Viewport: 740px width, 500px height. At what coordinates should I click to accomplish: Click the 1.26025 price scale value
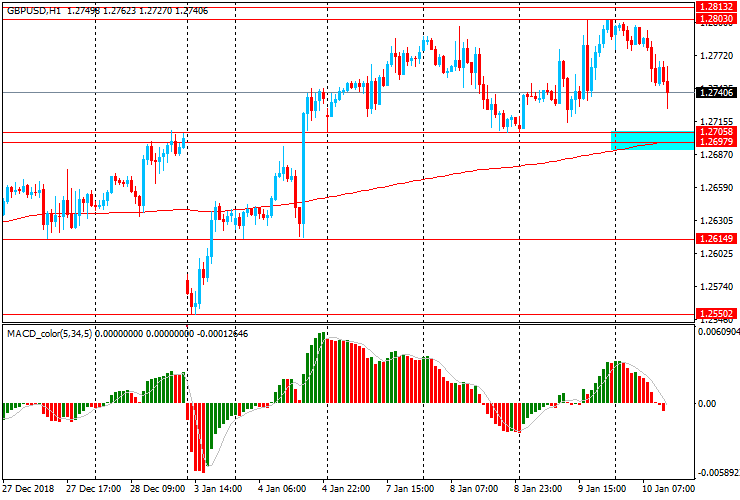[x=716, y=254]
